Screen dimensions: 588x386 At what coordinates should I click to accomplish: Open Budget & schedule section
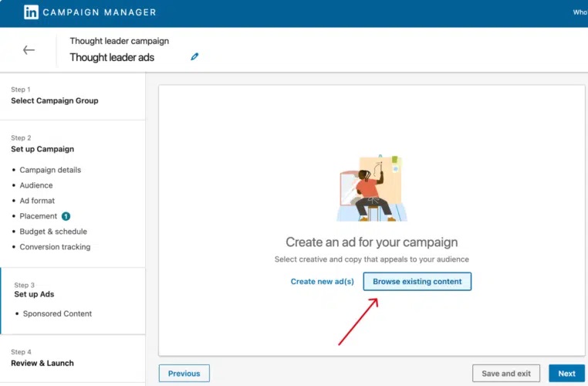(x=53, y=232)
